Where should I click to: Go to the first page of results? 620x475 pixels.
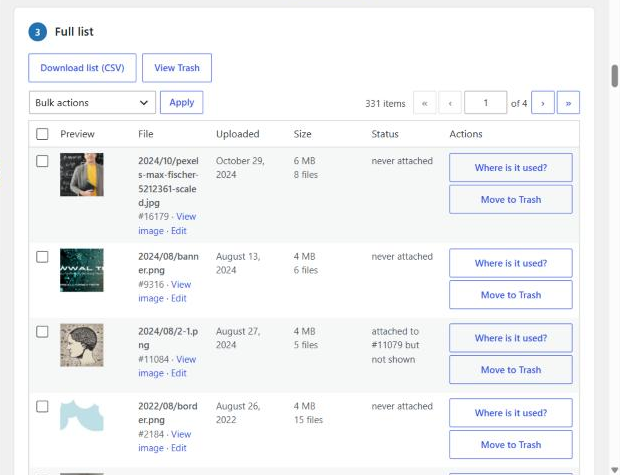[x=425, y=103]
